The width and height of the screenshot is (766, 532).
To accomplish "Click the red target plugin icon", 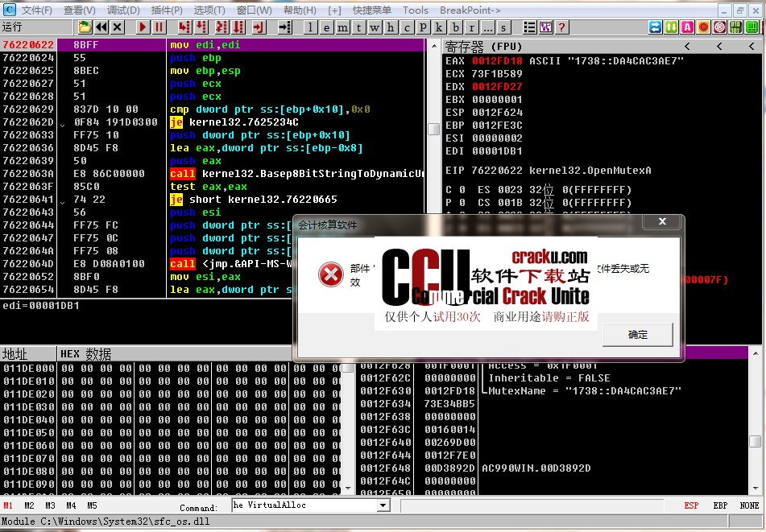I will (719, 27).
